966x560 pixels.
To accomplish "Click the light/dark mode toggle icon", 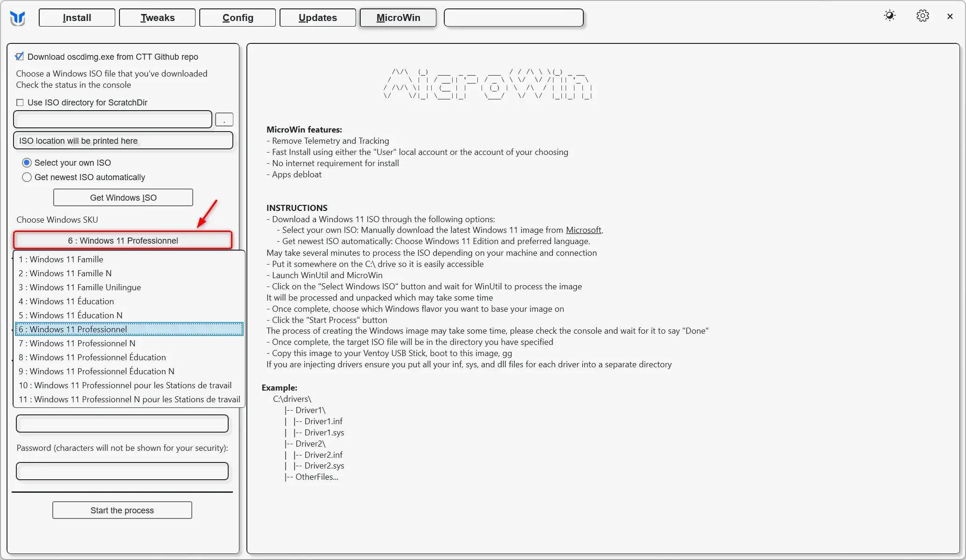I will (x=889, y=16).
